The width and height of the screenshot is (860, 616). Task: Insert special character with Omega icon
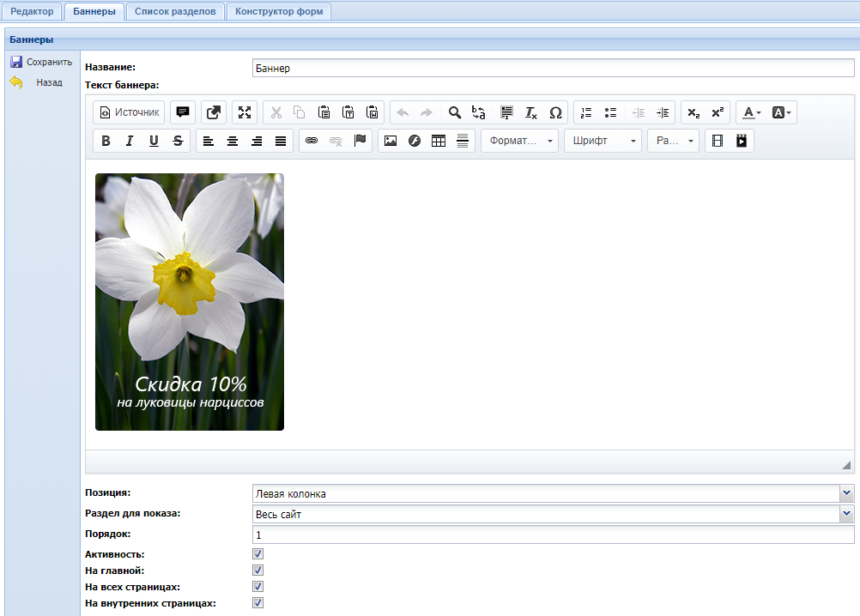[555, 112]
